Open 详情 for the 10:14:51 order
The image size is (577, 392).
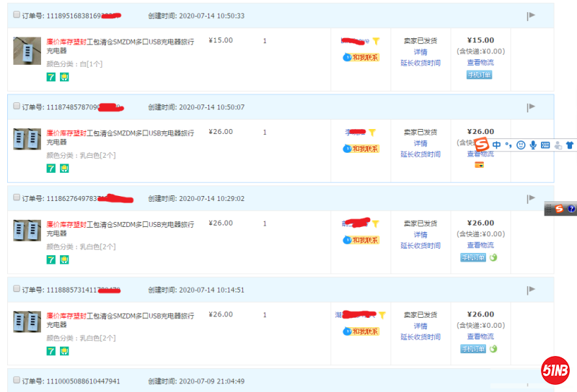coord(420,326)
